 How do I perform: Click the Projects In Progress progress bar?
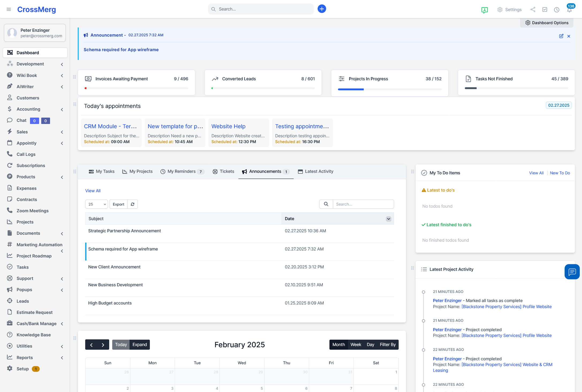389,89
